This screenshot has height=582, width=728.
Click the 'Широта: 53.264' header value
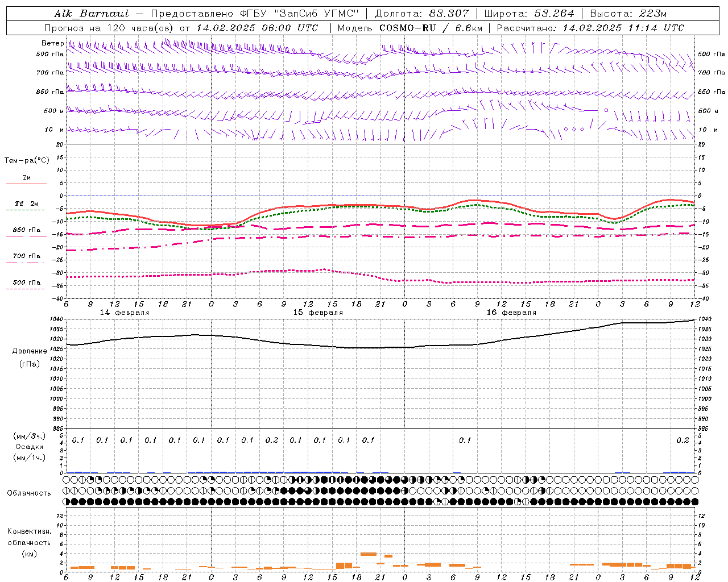[530, 14]
